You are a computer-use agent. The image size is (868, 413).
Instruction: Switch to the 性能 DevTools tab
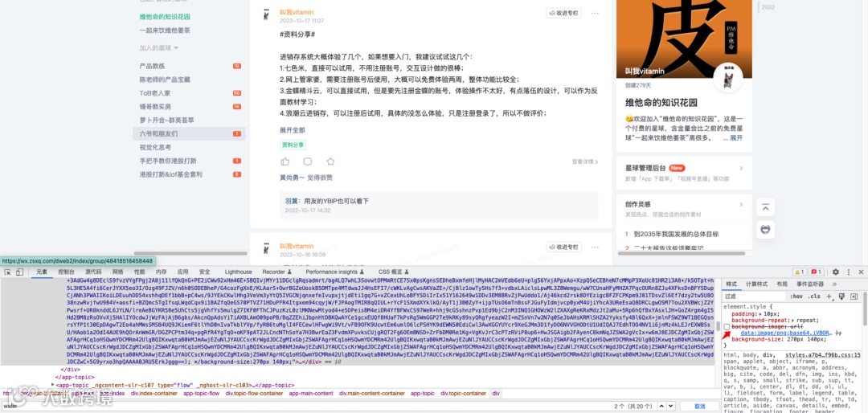point(140,272)
